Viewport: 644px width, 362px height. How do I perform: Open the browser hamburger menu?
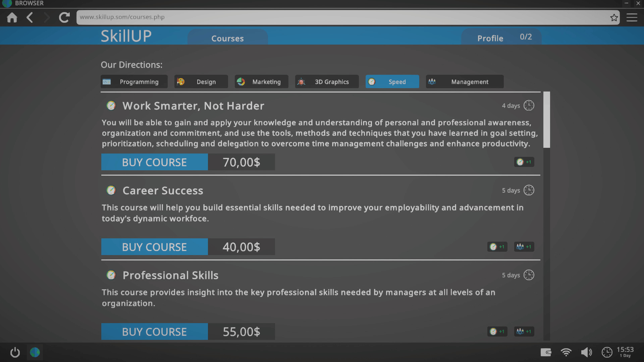point(632,17)
